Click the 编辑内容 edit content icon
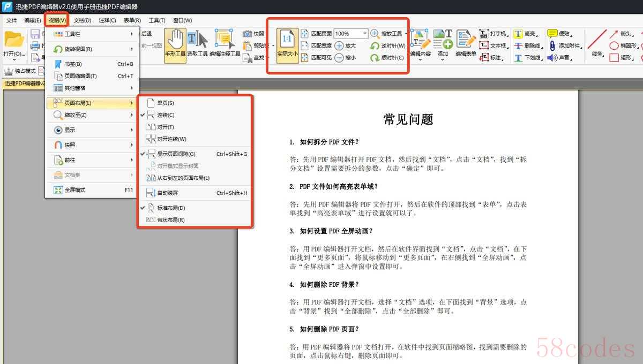The height and width of the screenshot is (364, 643). pos(420,40)
